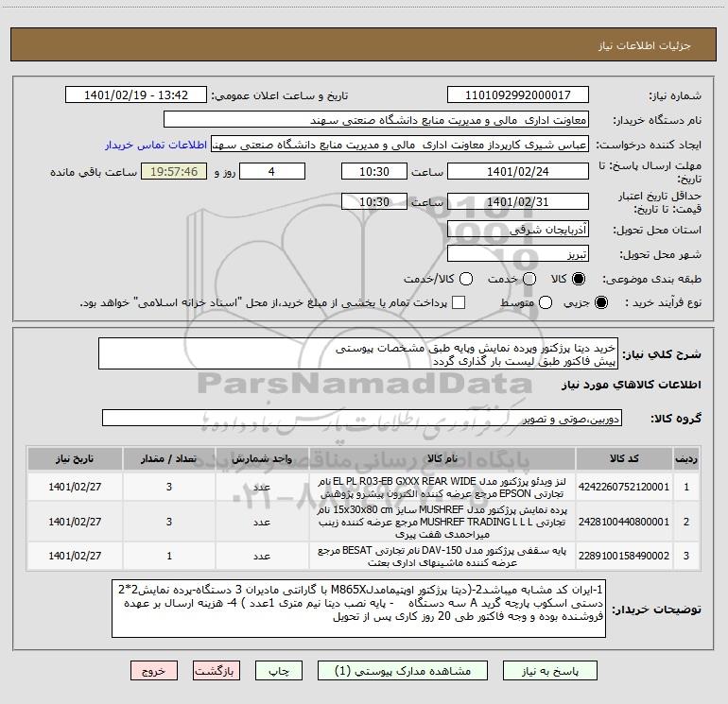Toggle the اسناد خزانه اسلامی payment checkbox
The width and height of the screenshot is (728, 704).
459,302
